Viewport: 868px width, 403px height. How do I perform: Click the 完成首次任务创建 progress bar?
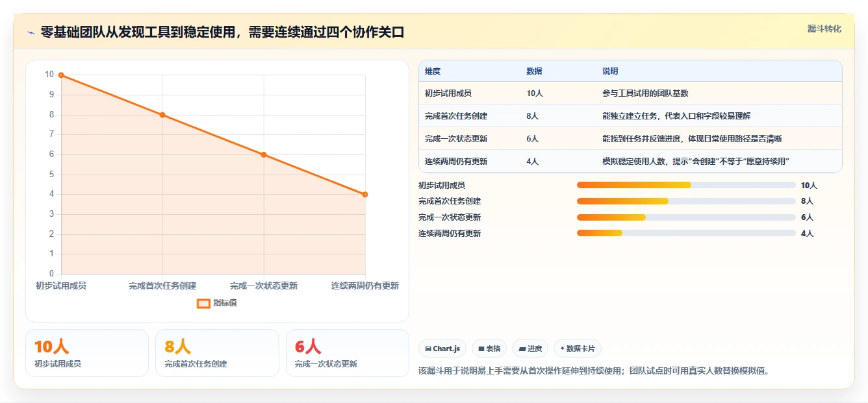point(686,201)
